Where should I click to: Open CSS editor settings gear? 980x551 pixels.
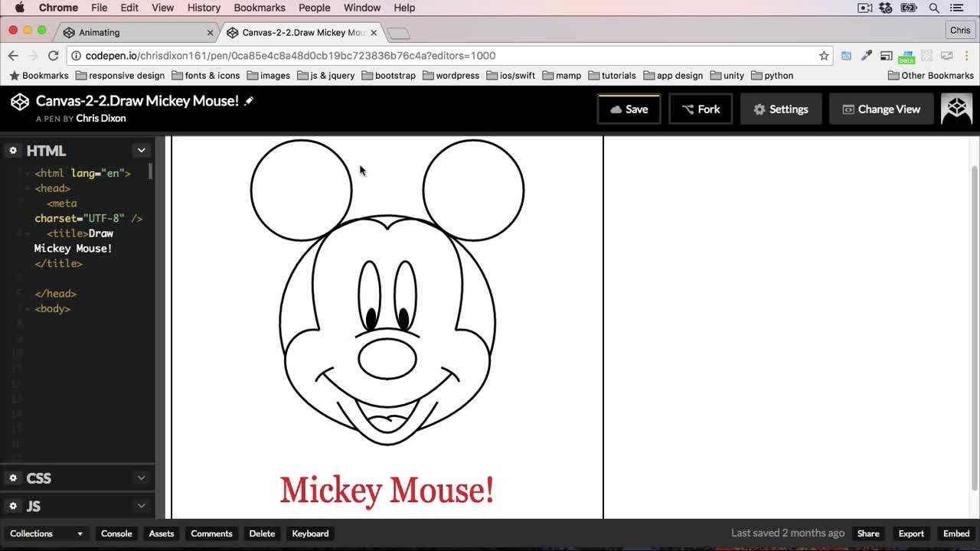[x=13, y=478]
